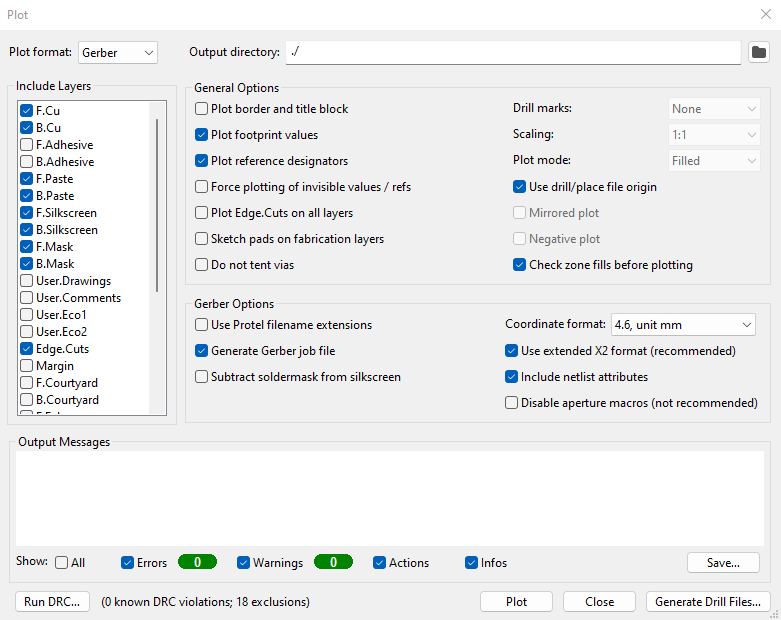
Task: Enable the B.Adhesive layer
Action: point(26,162)
